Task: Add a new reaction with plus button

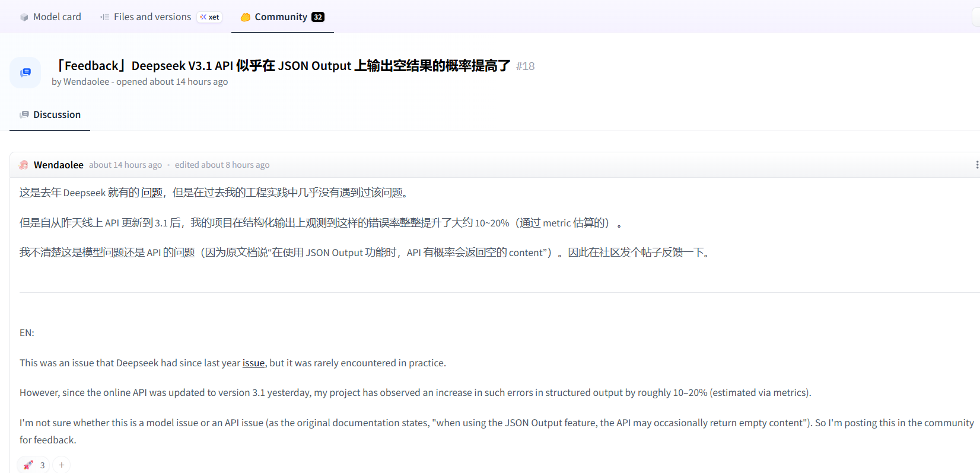Action: (x=62, y=465)
